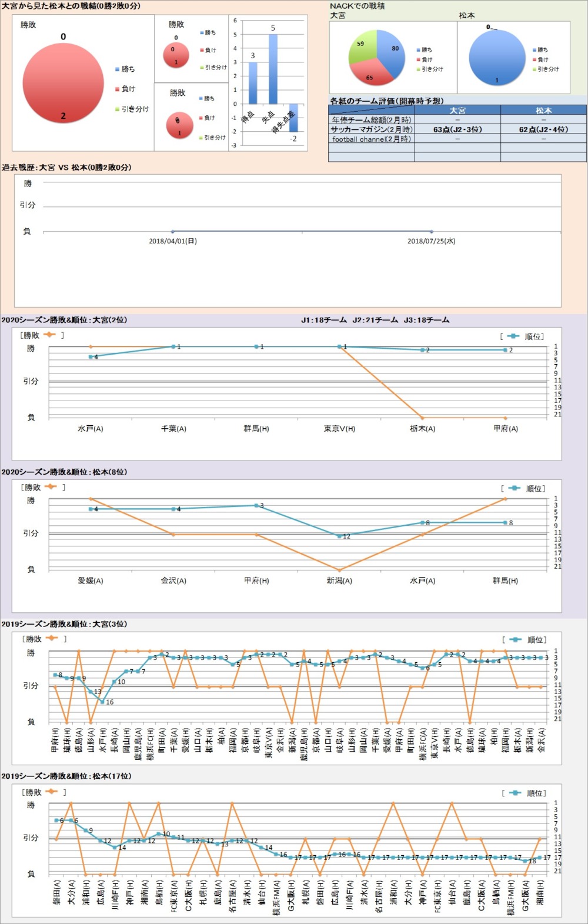Click the rank 18 data point in 2019 松本 chart
This screenshot has width=588, height=924.
pyautogui.click(x=525, y=860)
